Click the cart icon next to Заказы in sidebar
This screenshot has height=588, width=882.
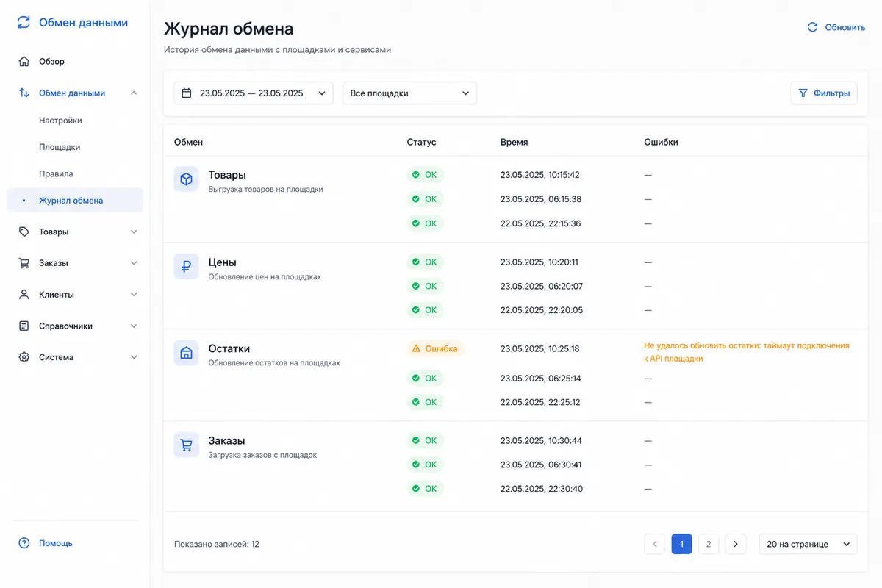(24, 263)
